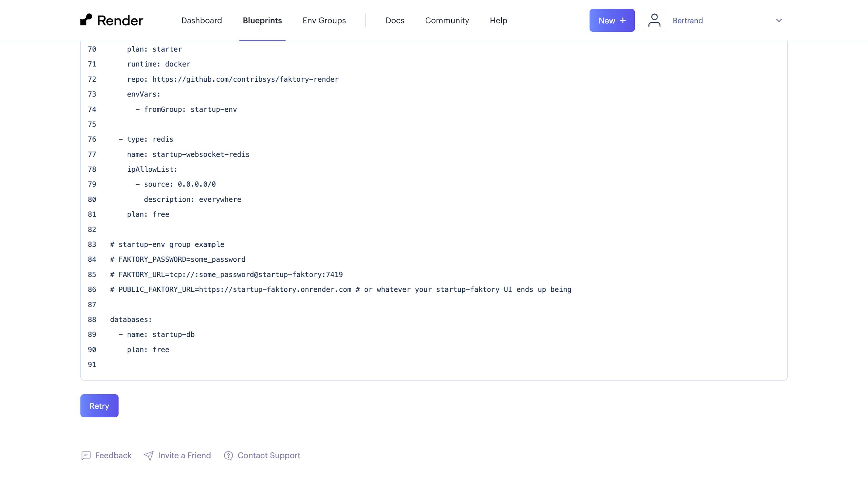Click line number 91

tap(92, 365)
